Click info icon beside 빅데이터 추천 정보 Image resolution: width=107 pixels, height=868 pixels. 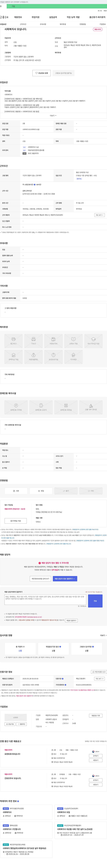click(x=18, y=801)
